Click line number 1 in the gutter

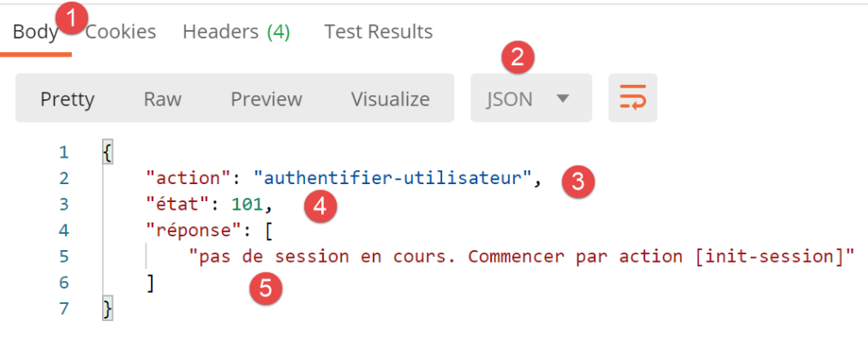click(x=63, y=153)
